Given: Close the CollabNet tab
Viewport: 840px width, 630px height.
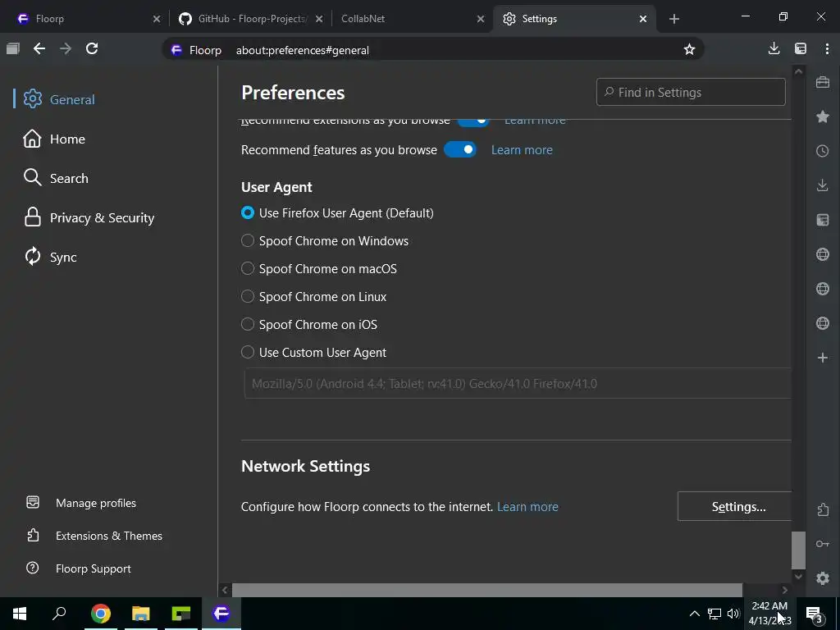Looking at the screenshot, I should 481,19.
